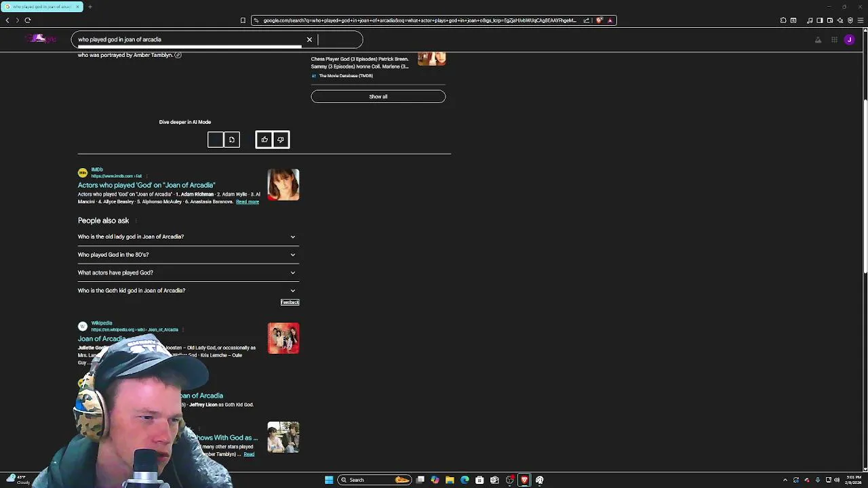Click the Windows taskbar Search box
This screenshot has width=868, height=488.
[x=375, y=480]
